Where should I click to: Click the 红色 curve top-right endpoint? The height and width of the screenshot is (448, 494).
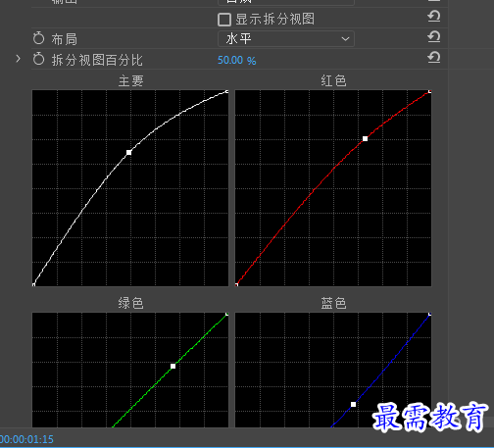click(430, 92)
